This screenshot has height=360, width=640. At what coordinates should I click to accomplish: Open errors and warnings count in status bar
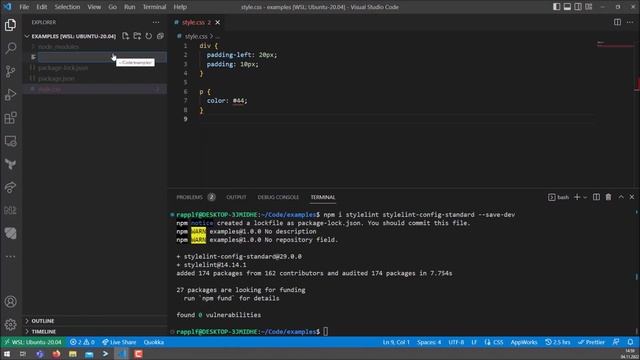tap(82, 342)
